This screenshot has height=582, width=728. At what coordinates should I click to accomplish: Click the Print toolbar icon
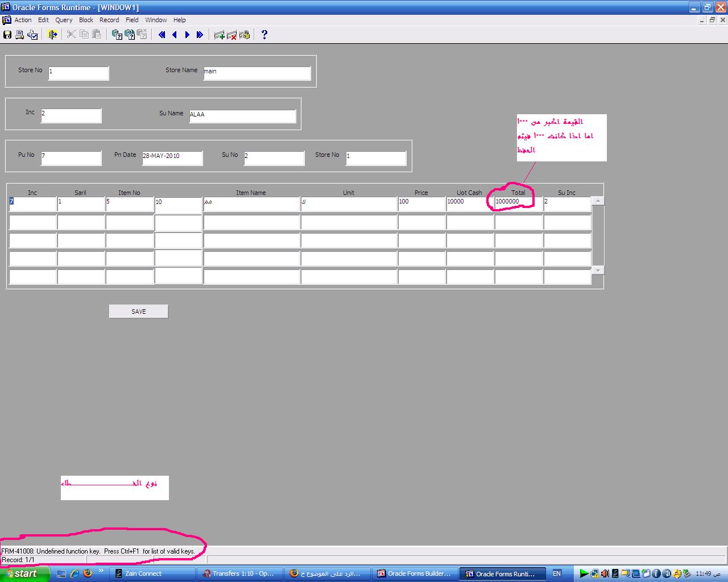tap(20, 35)
